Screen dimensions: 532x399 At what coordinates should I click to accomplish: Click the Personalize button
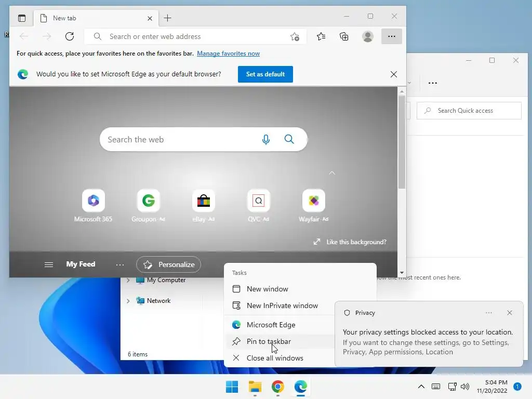pyautogui.click(x=169, y=264)
